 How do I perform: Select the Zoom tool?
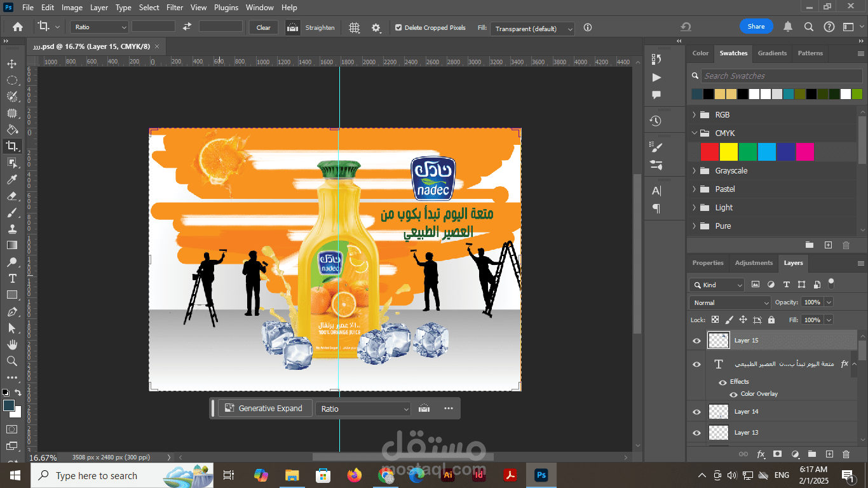click(x=11, y=361)
